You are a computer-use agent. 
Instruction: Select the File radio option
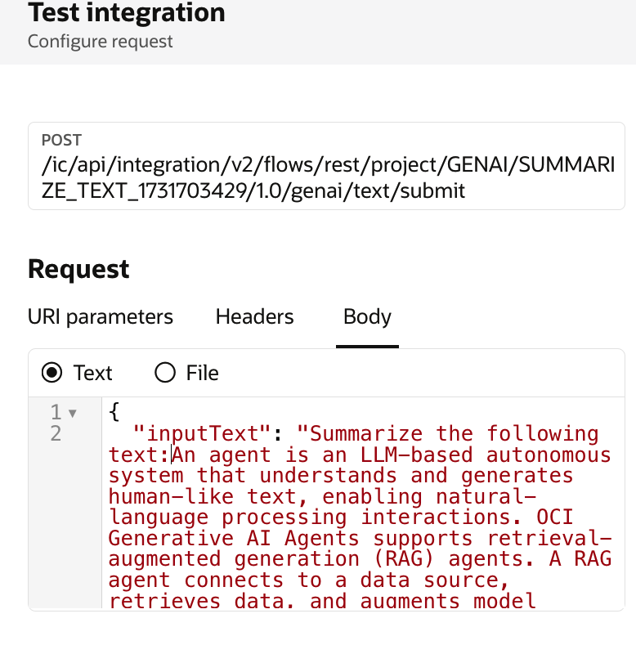coord(165,374)
